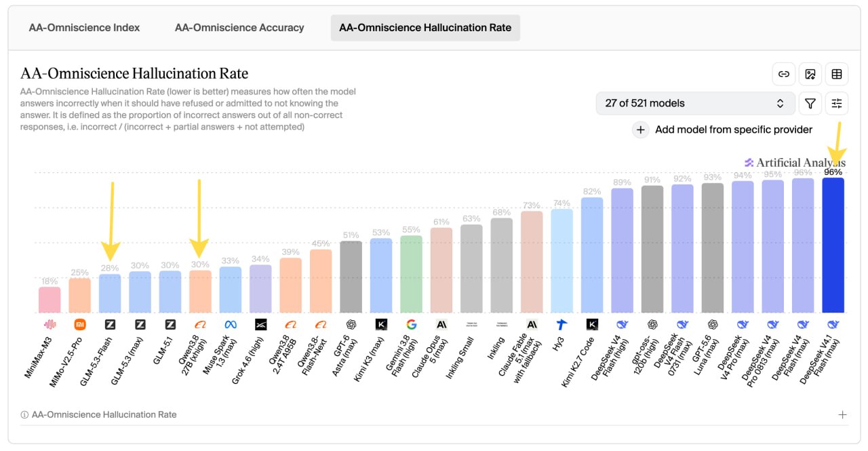Click the info icon beside the footer label
868x451 pixels.
pos(24,415)
